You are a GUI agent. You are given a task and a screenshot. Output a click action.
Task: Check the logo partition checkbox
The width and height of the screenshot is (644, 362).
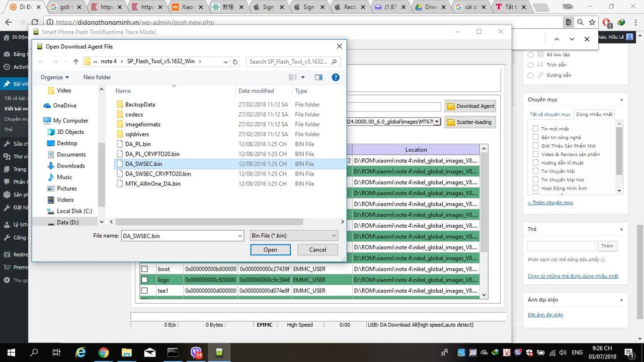[x=144, y=280]
